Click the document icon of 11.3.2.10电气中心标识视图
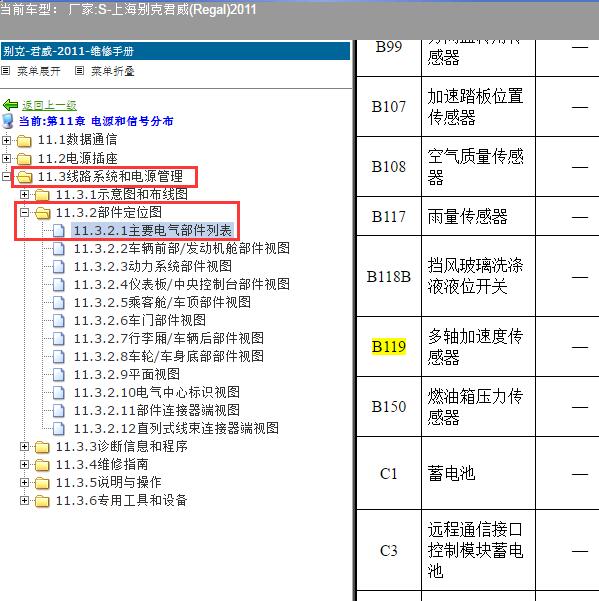This screenshot has height=601, width=599. click(59, 392)
